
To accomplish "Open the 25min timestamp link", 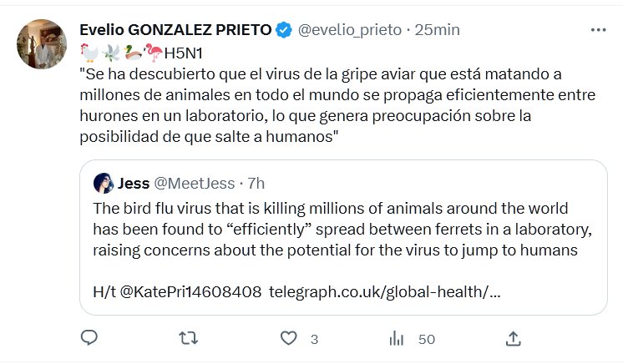I will coord(438,30).
